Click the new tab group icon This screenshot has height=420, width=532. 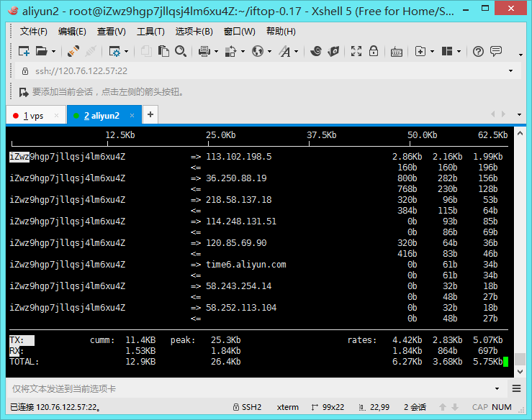(420, 52)
